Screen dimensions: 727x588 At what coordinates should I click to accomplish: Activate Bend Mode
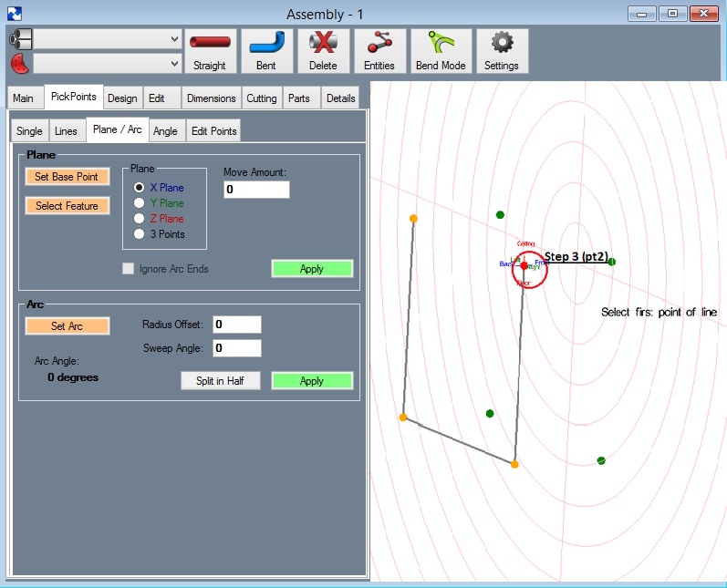click(441, 51)
